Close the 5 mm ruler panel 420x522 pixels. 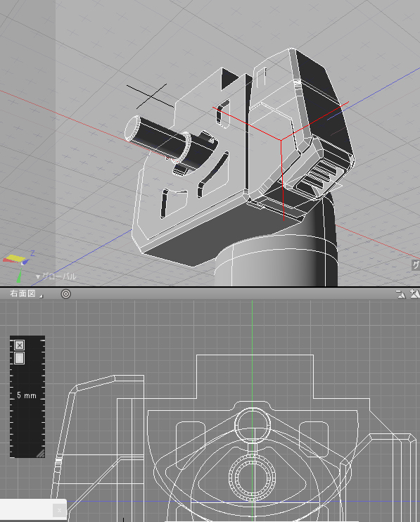click(20, 345)
